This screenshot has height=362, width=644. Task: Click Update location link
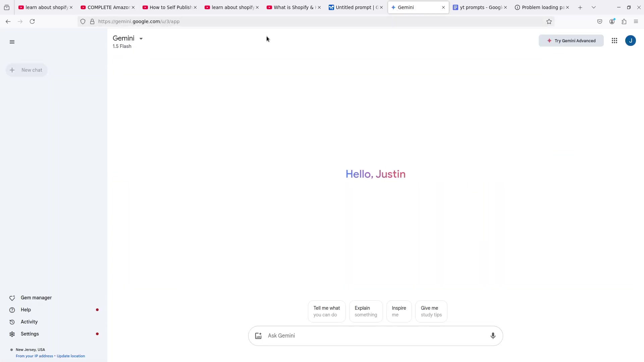coord(71,356)
